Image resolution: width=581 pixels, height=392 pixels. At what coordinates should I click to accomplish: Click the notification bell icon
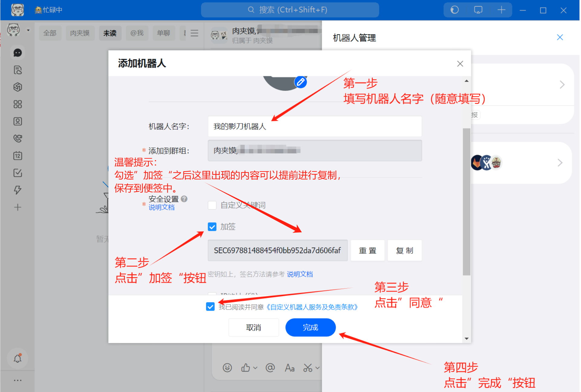(x=18, y=359)
